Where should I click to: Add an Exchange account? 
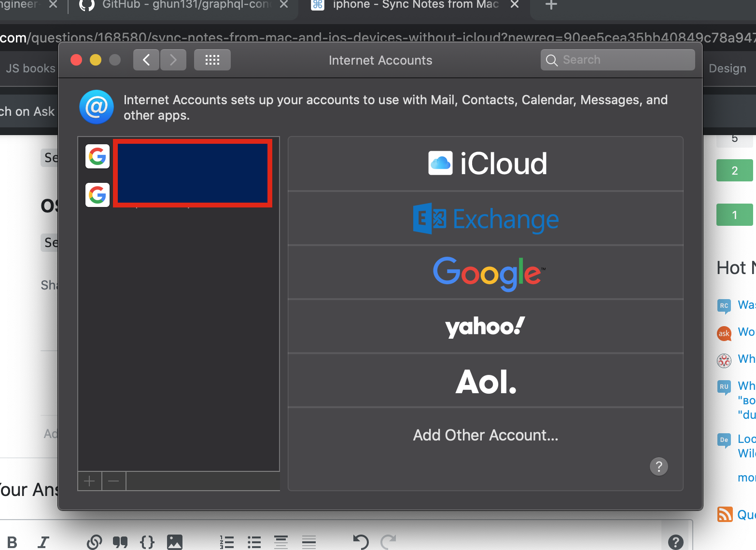coord(486,219)
